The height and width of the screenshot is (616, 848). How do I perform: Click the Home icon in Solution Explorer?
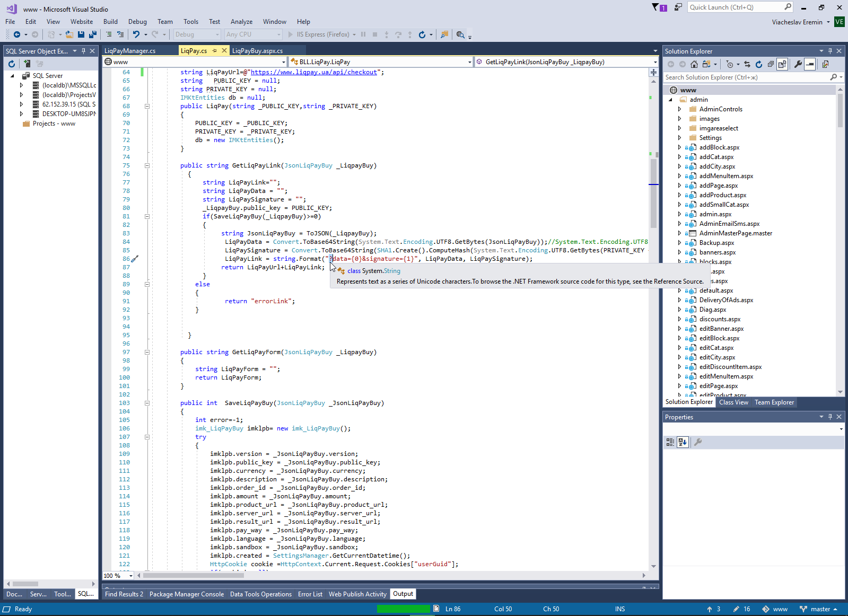point(694,64)
